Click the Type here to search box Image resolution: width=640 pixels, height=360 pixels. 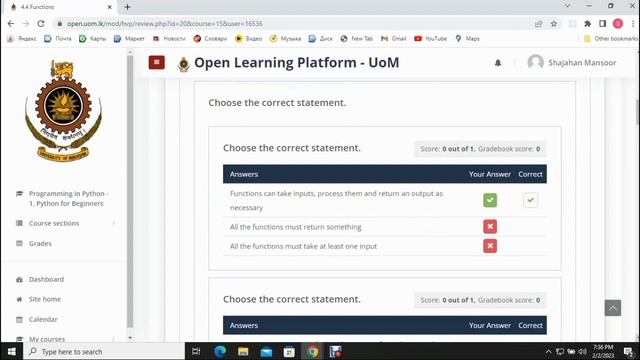click(104, 351)
